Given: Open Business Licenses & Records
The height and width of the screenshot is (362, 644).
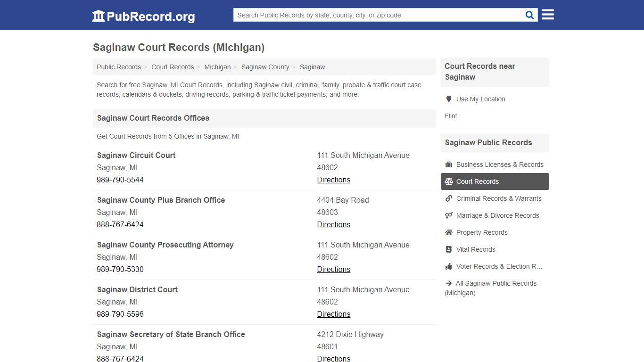Looking at the screenshot, I should [500, 165].
